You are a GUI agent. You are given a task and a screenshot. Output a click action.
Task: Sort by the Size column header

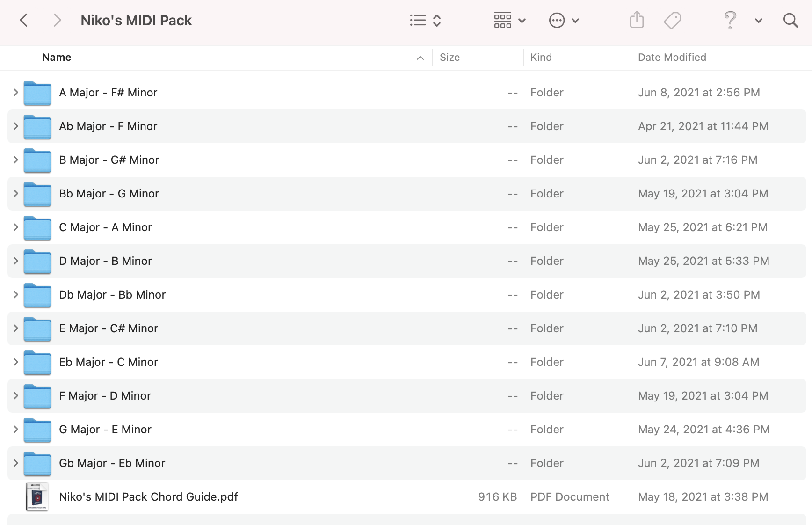449,58
